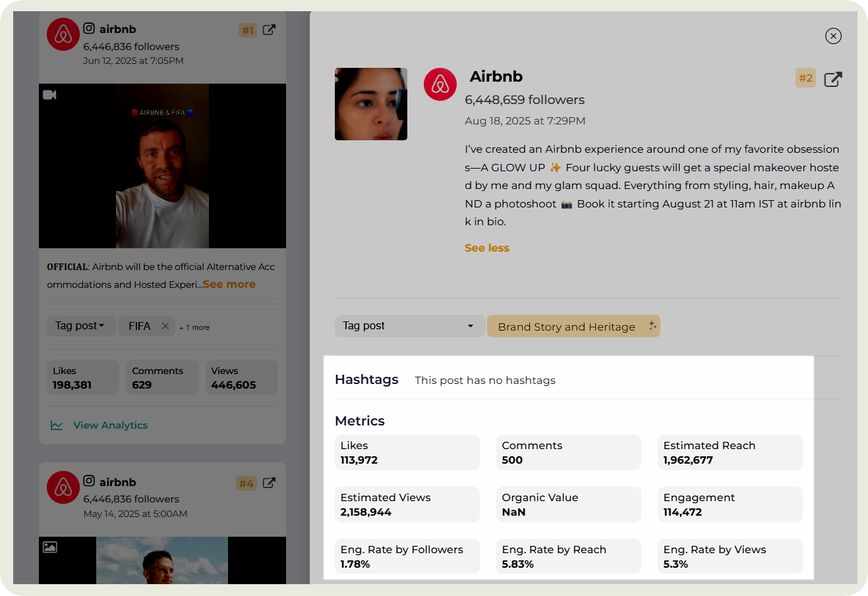Click the sparkle icon on Brand Story tag
This screenshot has height=596, width=868.
coord(652,326)
